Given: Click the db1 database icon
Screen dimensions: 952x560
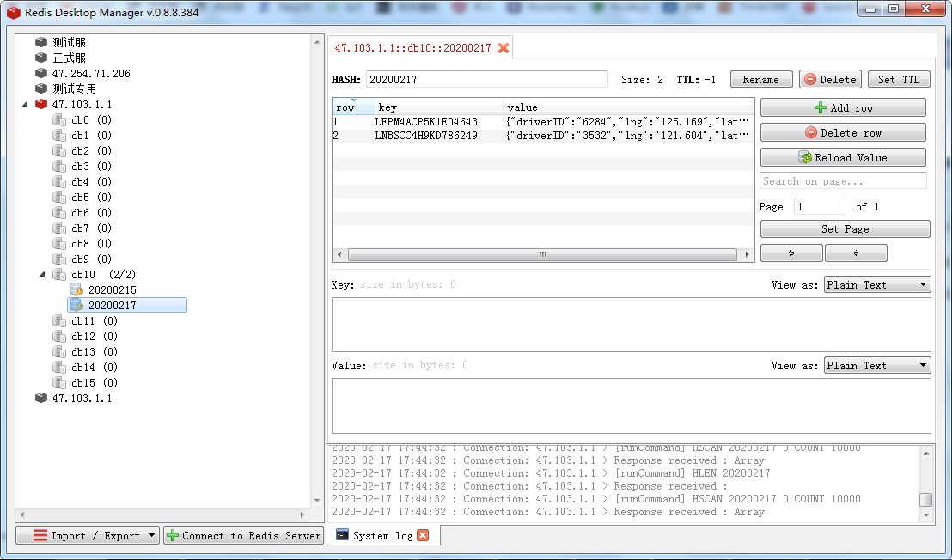Looking at the screenshot, I should click(x=59, y=135).
